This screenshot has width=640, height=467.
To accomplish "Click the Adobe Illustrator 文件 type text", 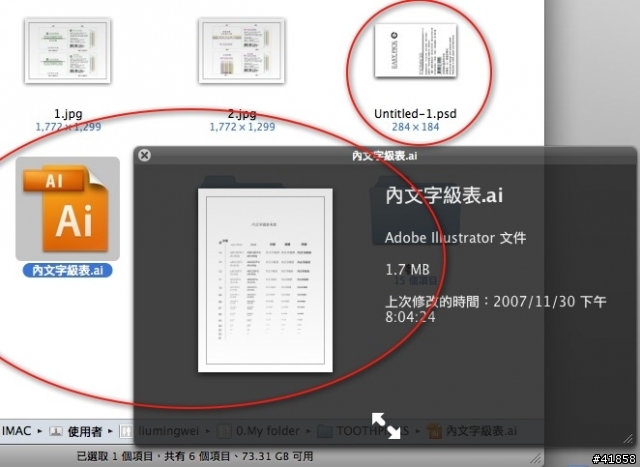I will 456,238.
